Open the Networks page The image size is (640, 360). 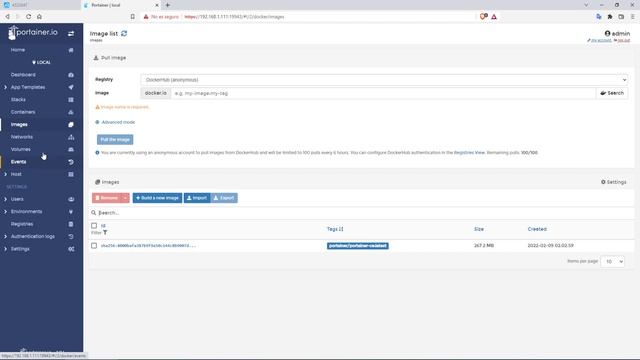click(x=22, y=137)
